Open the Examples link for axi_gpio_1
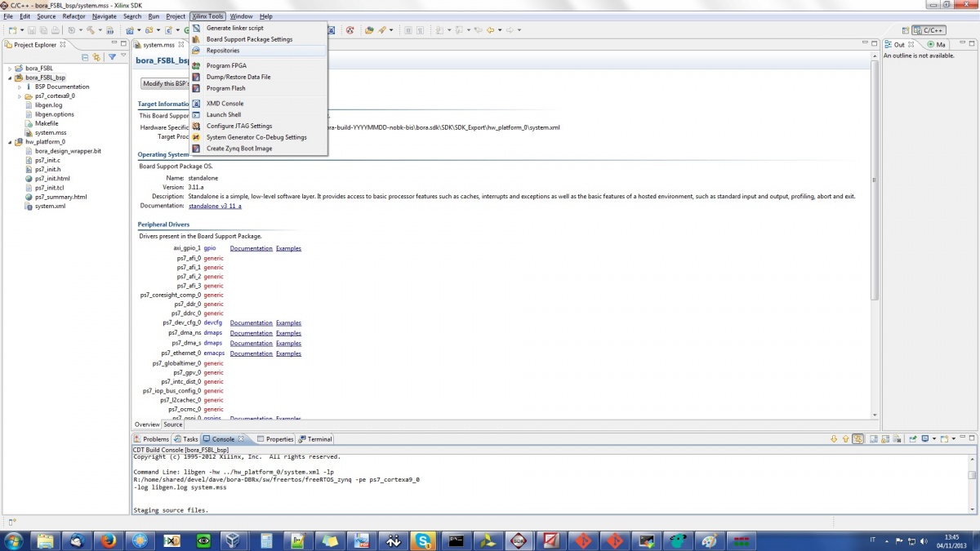The height and width of the screenshot is (551, 980). tap(288, 248)
